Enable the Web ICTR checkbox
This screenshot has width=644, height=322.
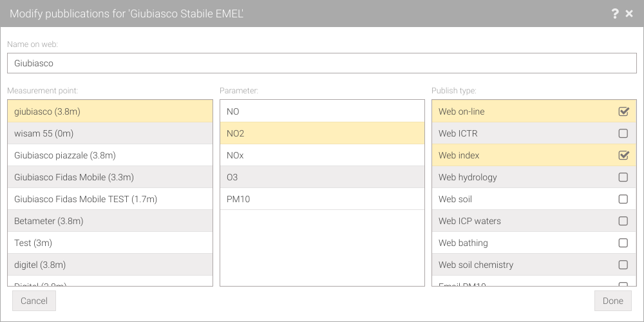point(623,133)
